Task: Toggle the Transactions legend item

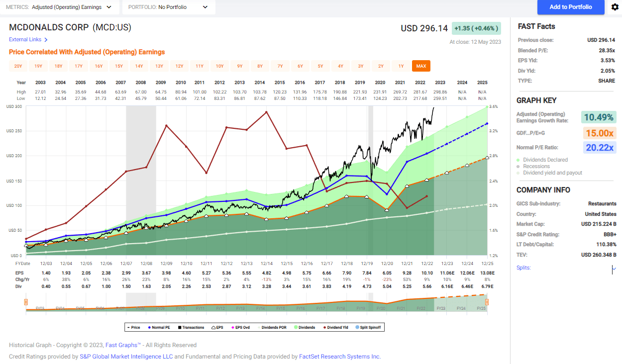Action: click(x=192, y=327)
